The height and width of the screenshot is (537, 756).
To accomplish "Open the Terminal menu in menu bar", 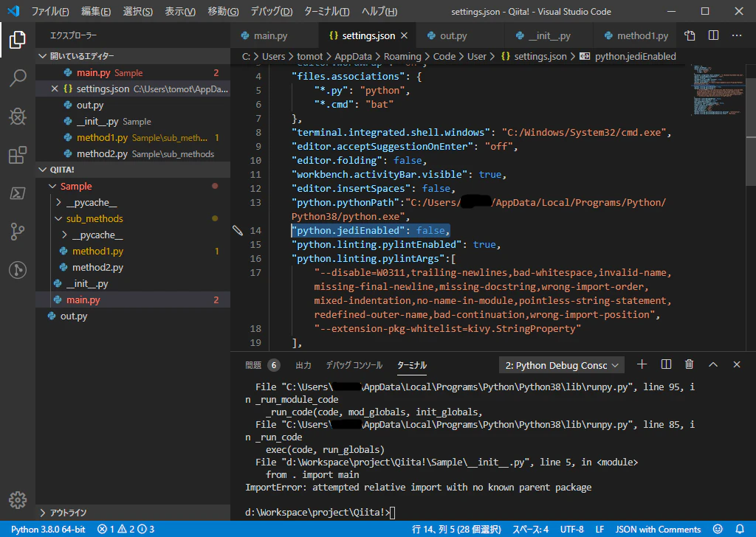I will pyautogui.click(x=327, y=12).
